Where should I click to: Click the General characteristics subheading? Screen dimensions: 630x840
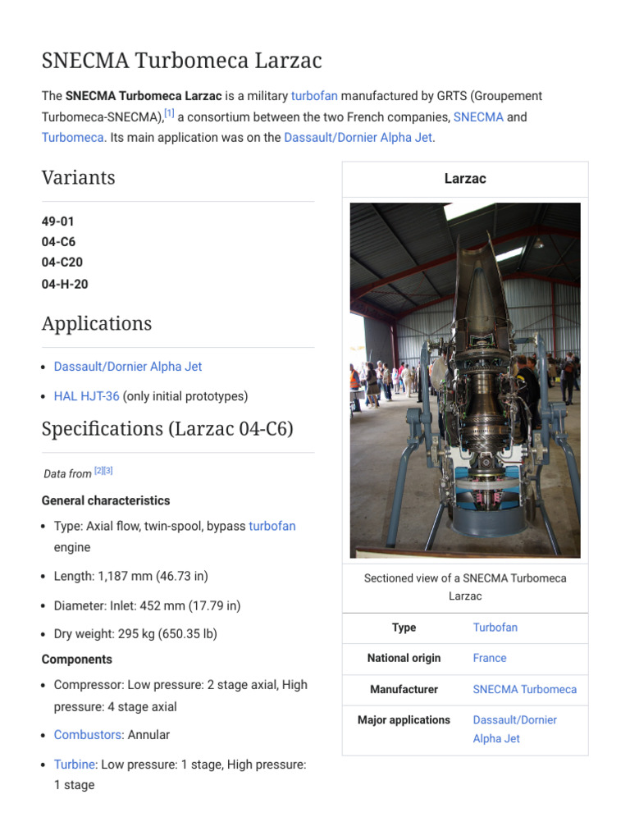pos(106,500)
